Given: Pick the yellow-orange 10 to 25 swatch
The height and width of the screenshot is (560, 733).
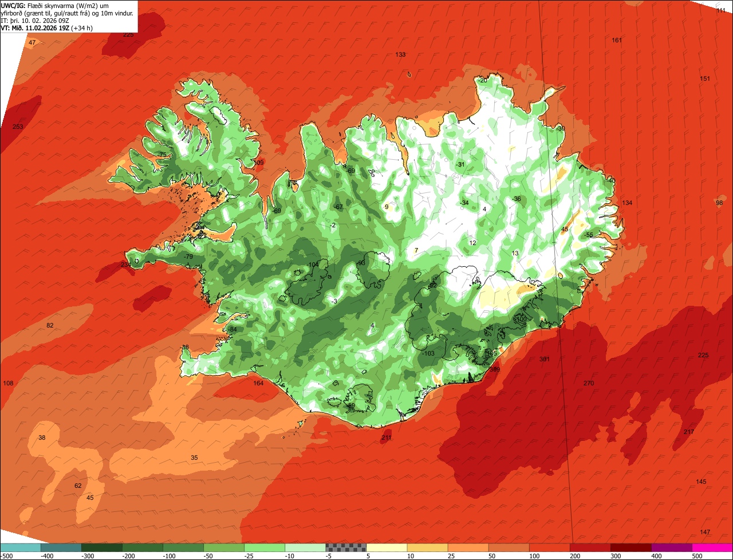Looking at the screenshot, I should pyautogui.click(x=427, y=547).
